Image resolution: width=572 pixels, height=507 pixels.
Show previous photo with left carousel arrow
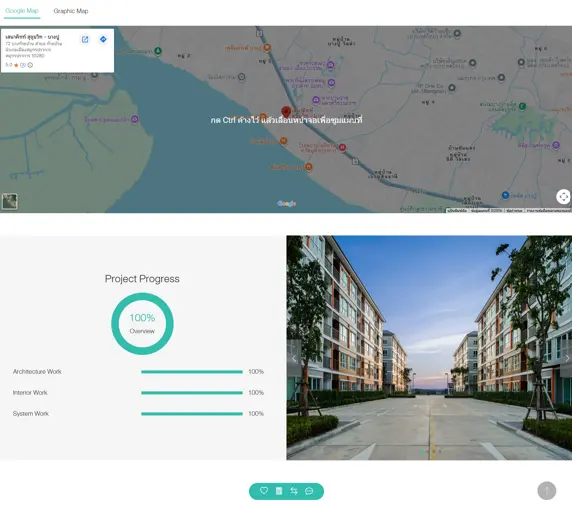point(294,359)
